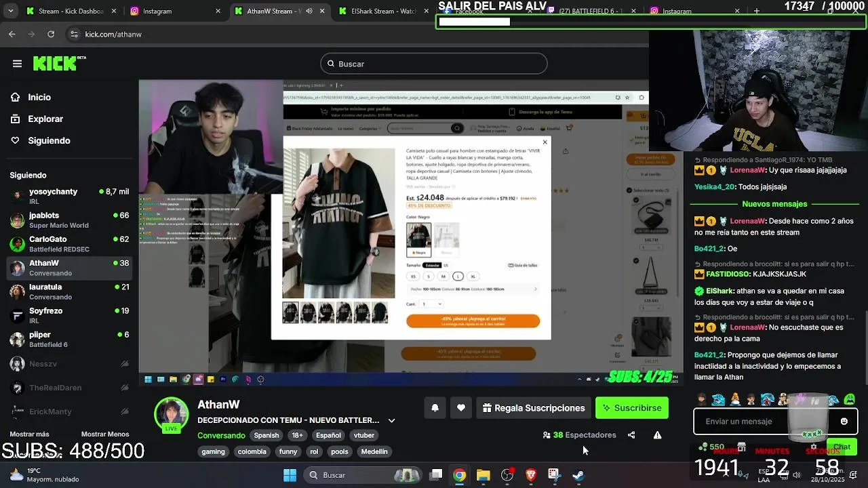Image resolution: width=868 pixels, height=488 pixels.
Task: Select size XL in the streamed Temu popup
Action: click(473, 277)
